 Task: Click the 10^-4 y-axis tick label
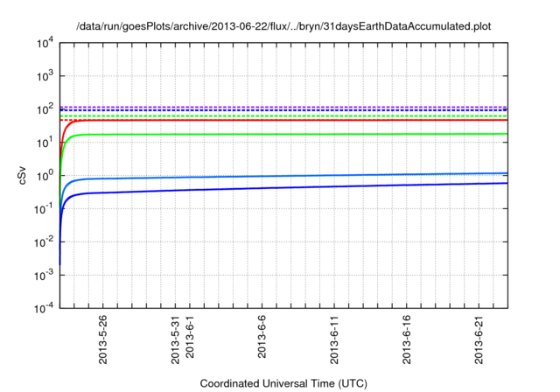(x=44, y=308)
